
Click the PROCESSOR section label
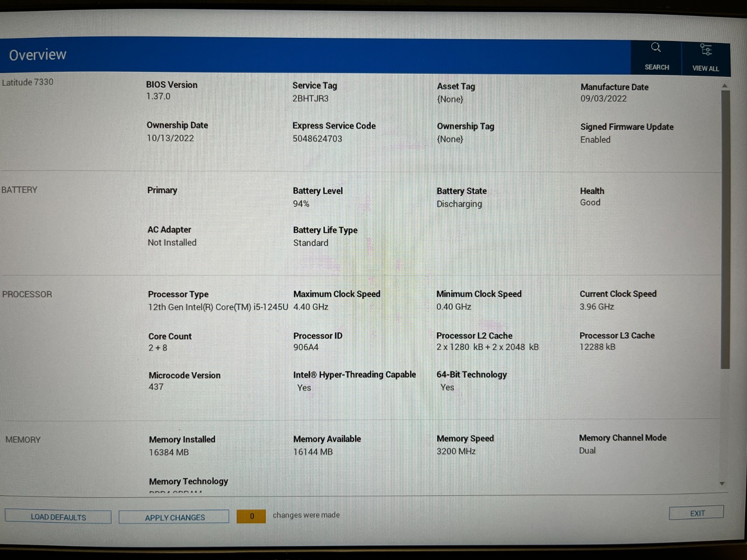[x=27, y=294]
